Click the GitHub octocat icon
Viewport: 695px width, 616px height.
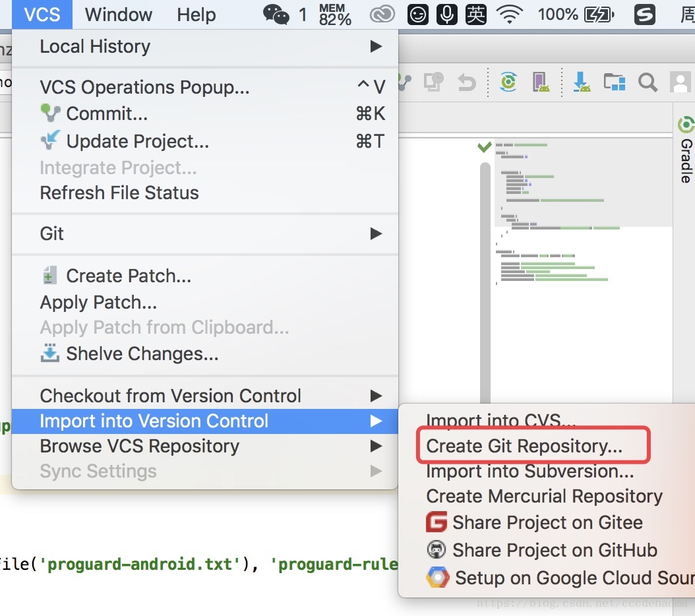[437, 550]
